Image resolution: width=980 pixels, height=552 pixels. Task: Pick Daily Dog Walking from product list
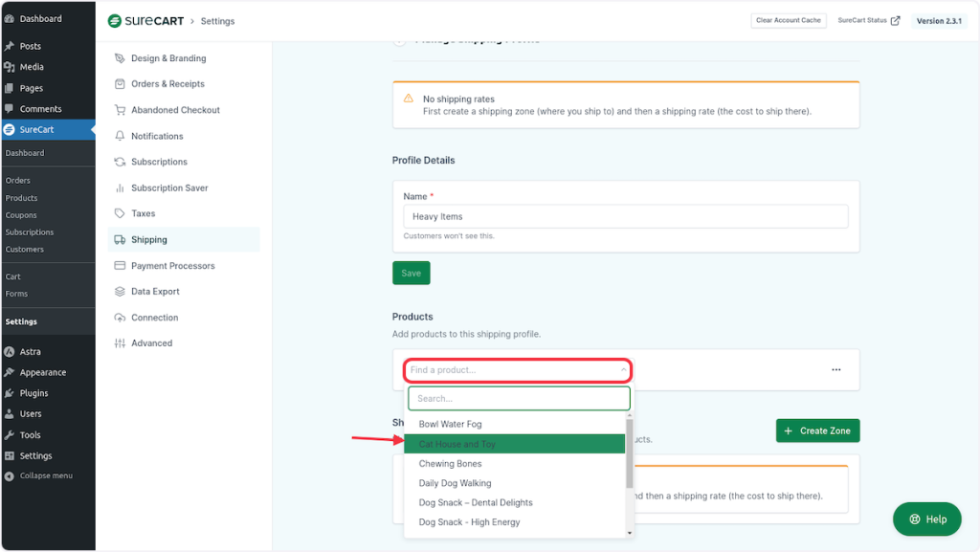[x=455, y=483]
